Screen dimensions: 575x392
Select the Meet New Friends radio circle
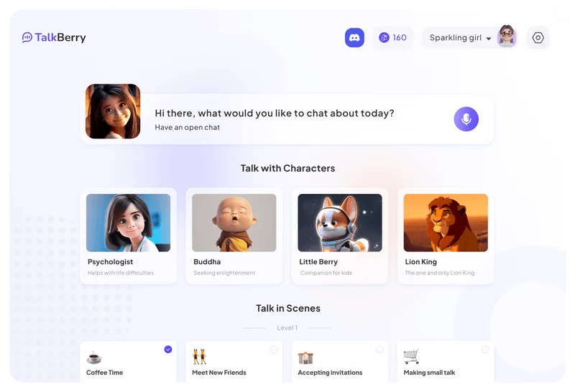[x=274, y=350]
